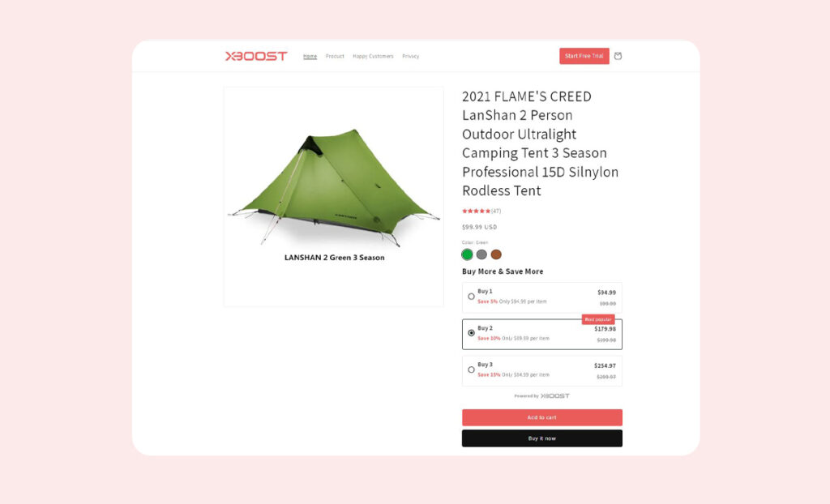This screenshot has width=830, height=504.
Task: Open the shopping cart icon
Action: point(618,56)
